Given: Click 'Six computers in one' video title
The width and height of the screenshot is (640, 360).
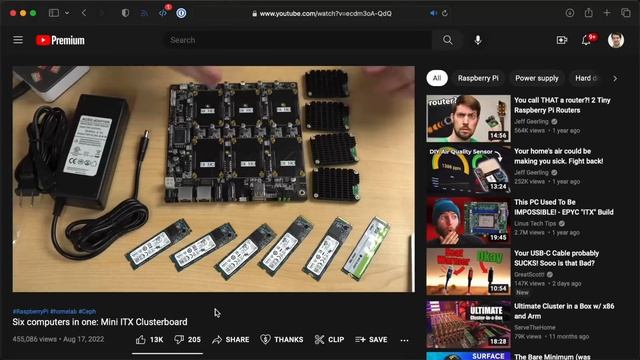Looking at the screenshot, I should click(100, 322).
